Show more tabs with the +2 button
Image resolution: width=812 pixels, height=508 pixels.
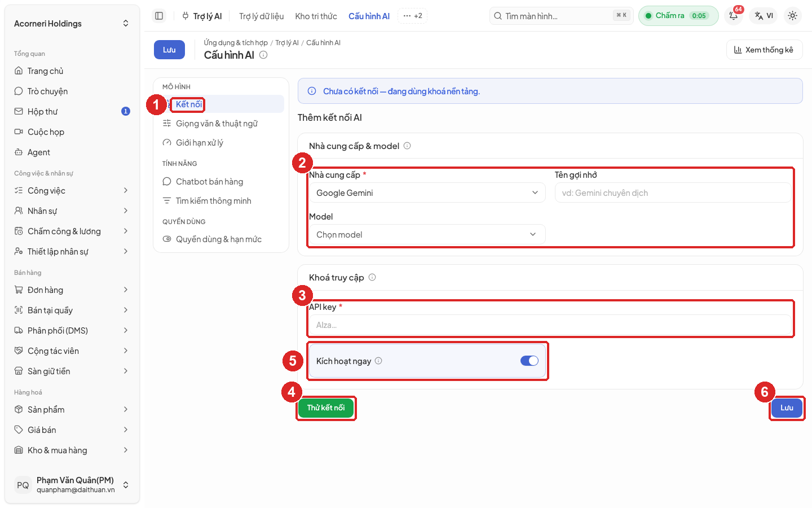413,16
